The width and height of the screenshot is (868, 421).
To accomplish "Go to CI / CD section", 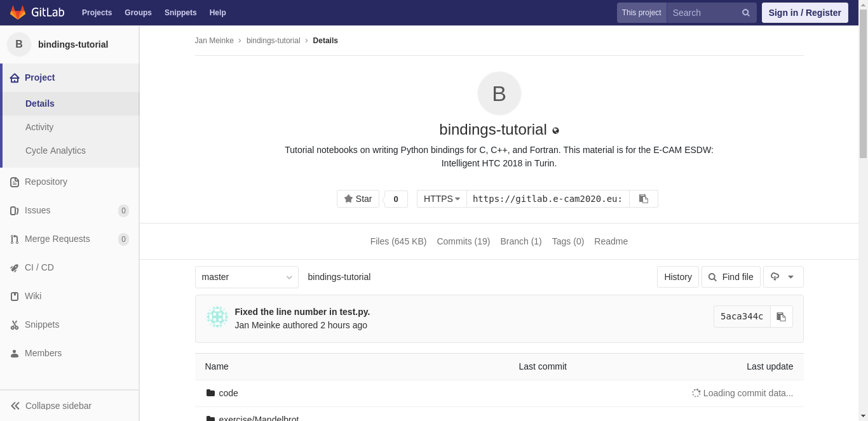I will 39,267.
